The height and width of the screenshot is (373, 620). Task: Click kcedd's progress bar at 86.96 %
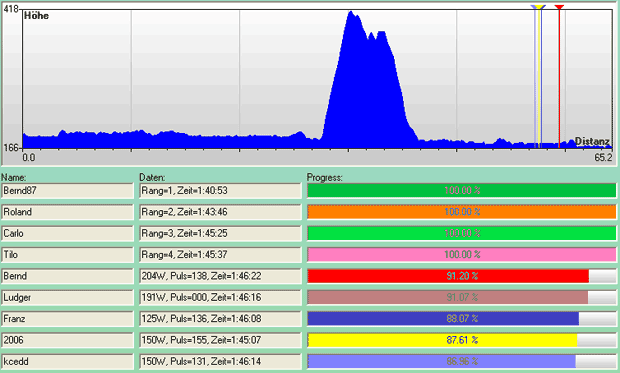[461, 362]
